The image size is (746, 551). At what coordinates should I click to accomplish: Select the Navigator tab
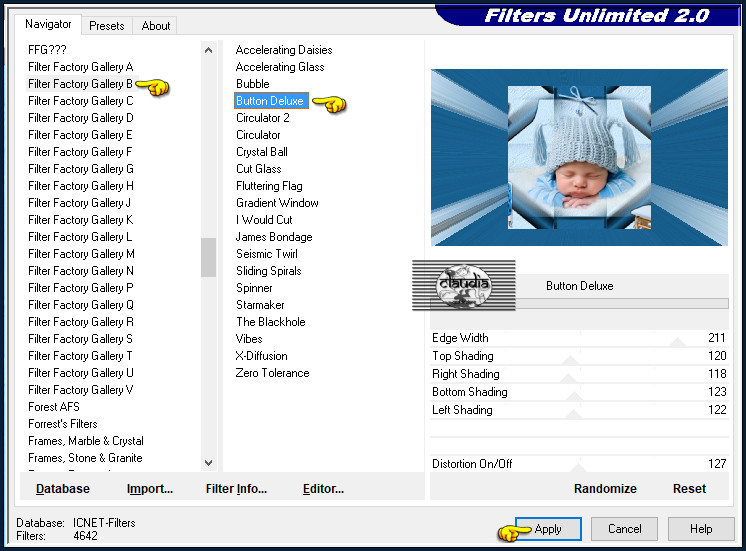tap(48, 24)
